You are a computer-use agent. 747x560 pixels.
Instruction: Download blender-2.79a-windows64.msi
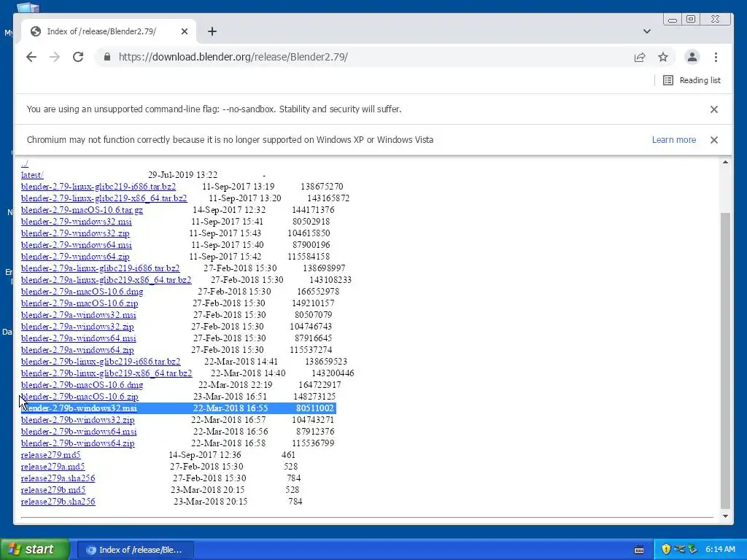pyautogui.click(x=79, y=338)
